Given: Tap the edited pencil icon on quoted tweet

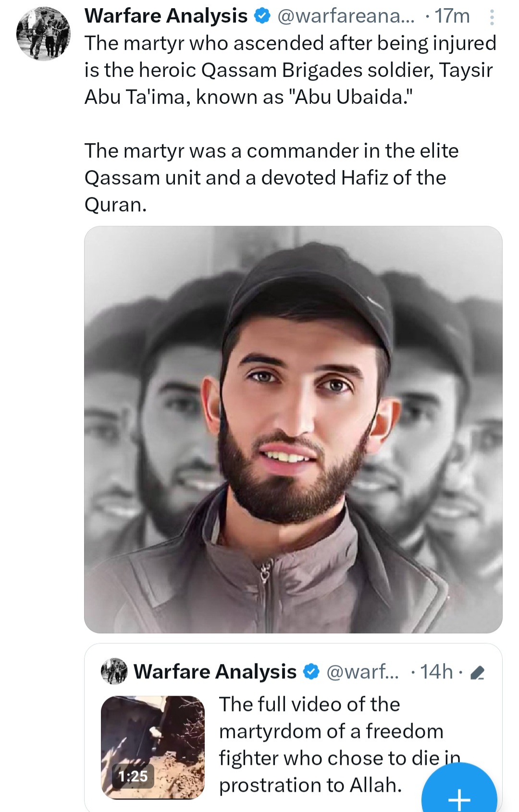Looking at the screenshot, I should point(477,673).
